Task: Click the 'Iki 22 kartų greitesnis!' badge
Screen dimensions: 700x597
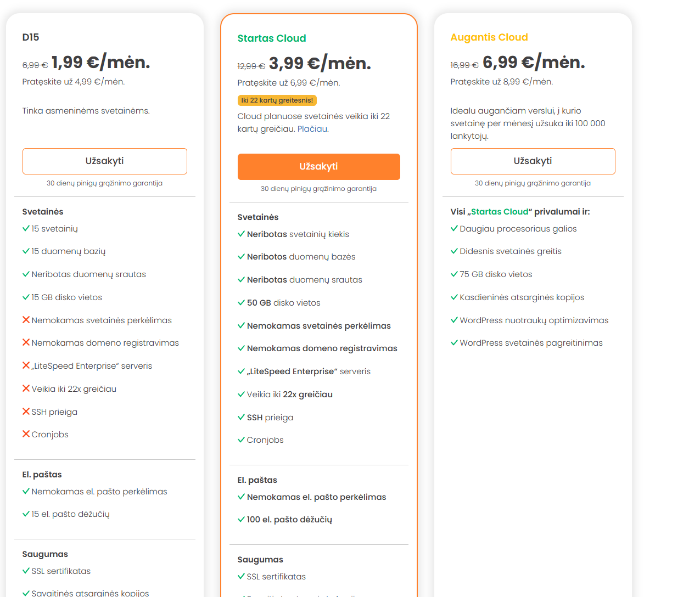Action: (278, 100)
